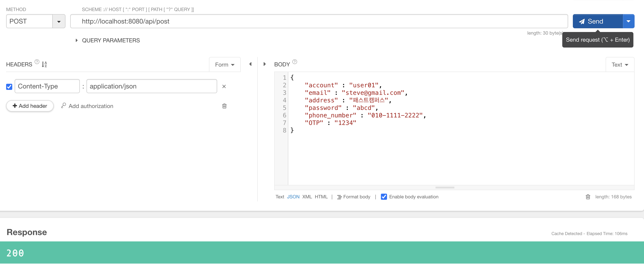Open the Form headers view dropdown

[x=224, y=65]
